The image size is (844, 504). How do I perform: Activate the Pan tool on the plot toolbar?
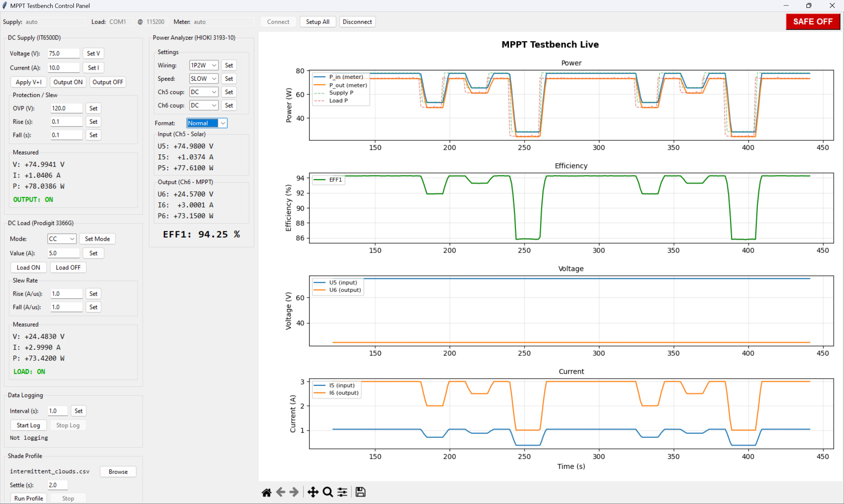click(313, 492)
